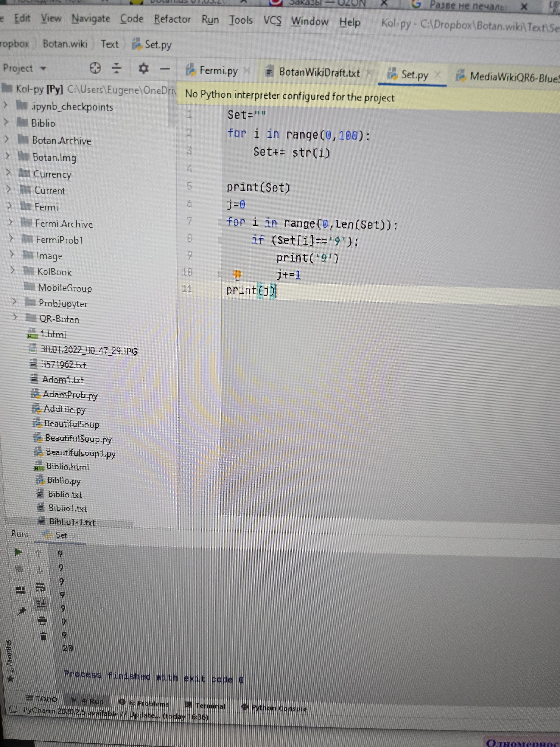
Task: Click the stop process icon in Run panel
Action: pyautogui.click(x=19, y=569)
